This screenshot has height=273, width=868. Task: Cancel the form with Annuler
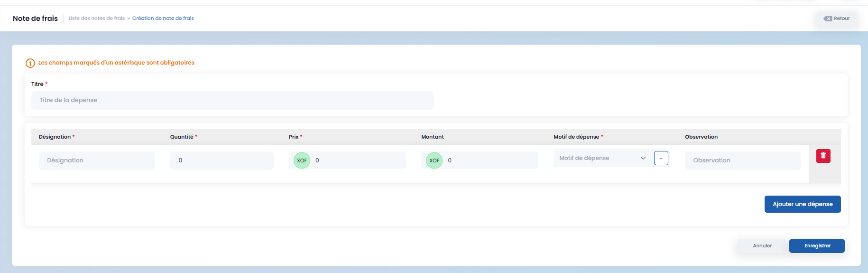[762, 246]
